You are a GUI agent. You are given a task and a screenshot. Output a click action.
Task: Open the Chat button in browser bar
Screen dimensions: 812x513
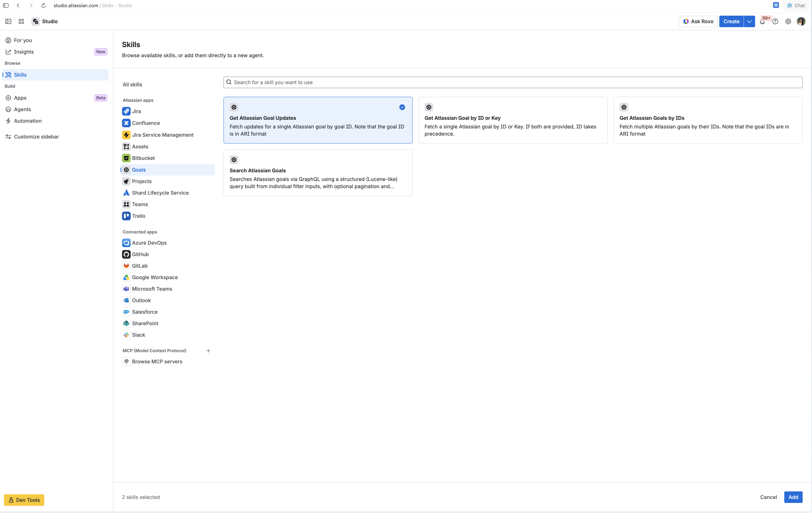796,5
